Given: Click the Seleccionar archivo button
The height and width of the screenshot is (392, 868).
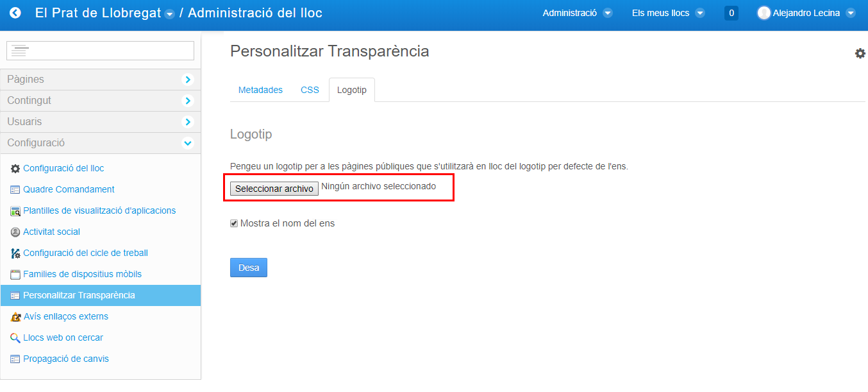Looking at the screenshot, I should pyautogui.click(x=274, y=189).
